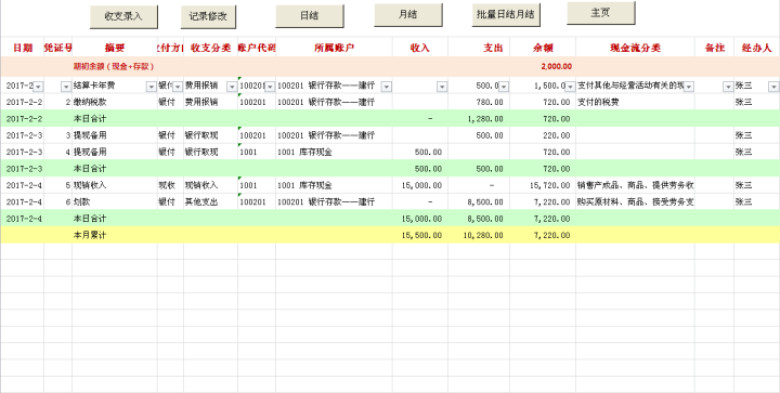
Task: Select the 支出 column header
Action: coord(492,48)
